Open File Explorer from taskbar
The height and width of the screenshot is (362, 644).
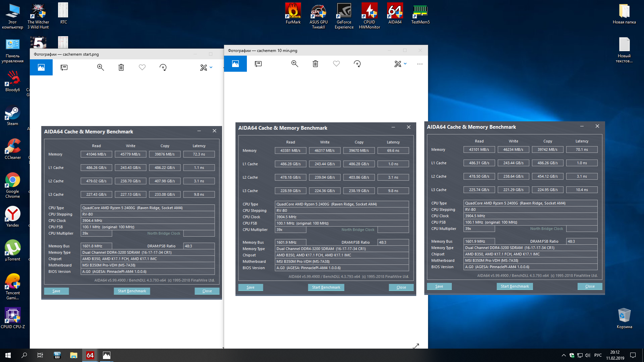coord(73,355)
